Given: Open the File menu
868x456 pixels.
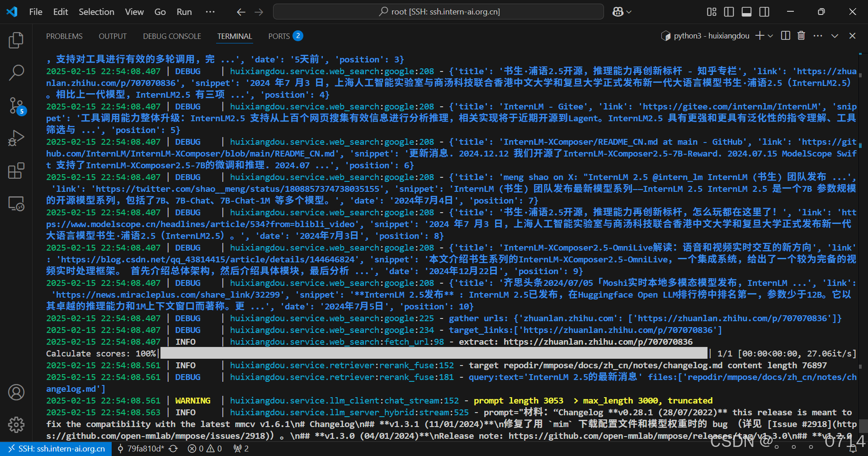Looking at the screenshot, I should 36,12.
